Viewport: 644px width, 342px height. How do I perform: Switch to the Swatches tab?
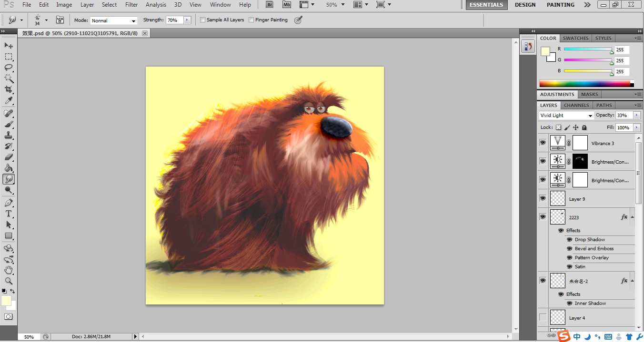click(x=575, y=38)
